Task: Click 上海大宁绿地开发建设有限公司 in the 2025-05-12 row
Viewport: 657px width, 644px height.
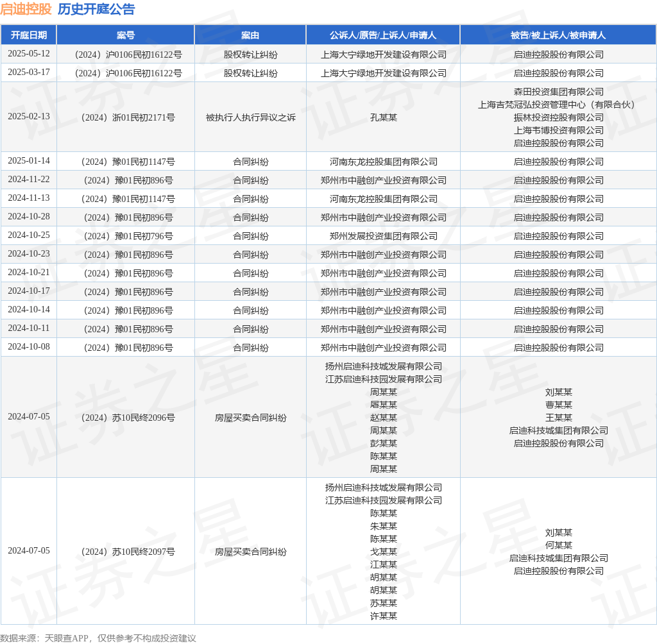Action: tap(384, 55)
